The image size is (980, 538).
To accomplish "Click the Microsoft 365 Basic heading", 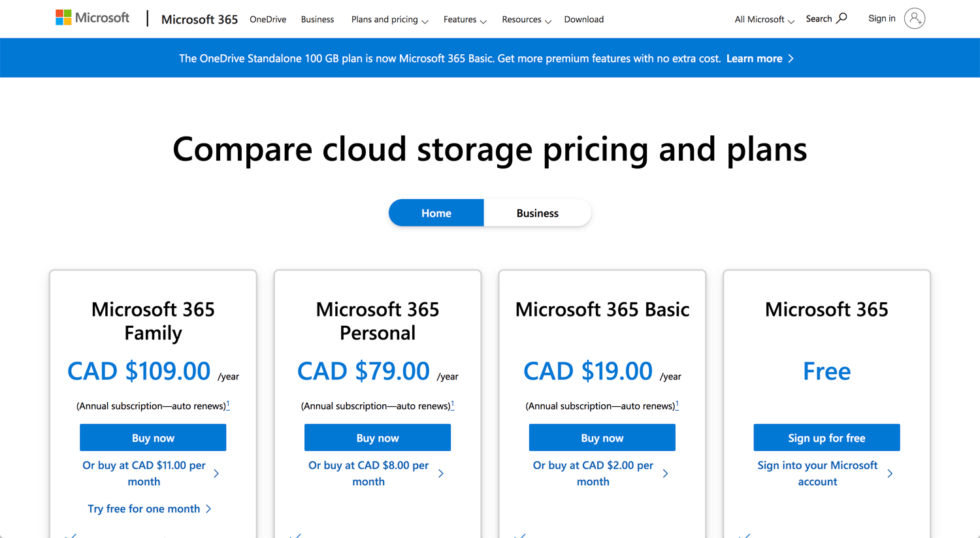I will pos(602,309).
